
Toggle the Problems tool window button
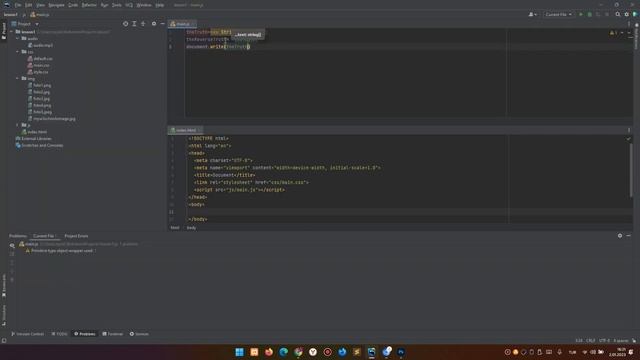pos(84,334)
